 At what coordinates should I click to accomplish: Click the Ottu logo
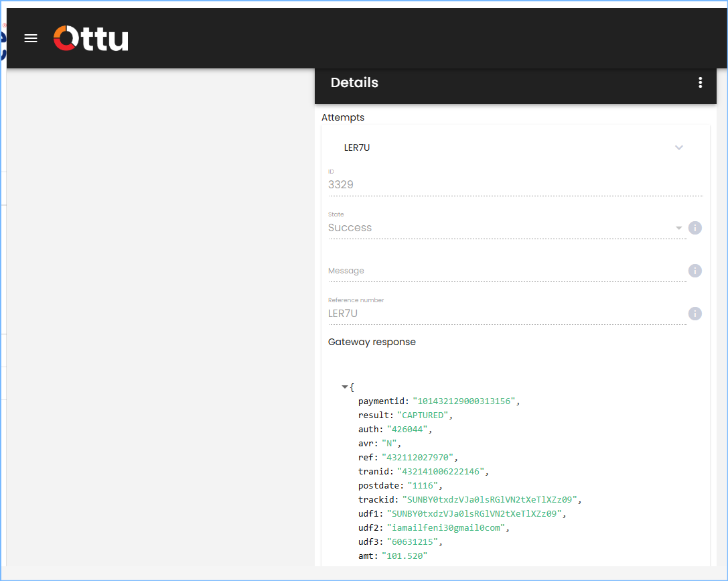tap(91, 38)
